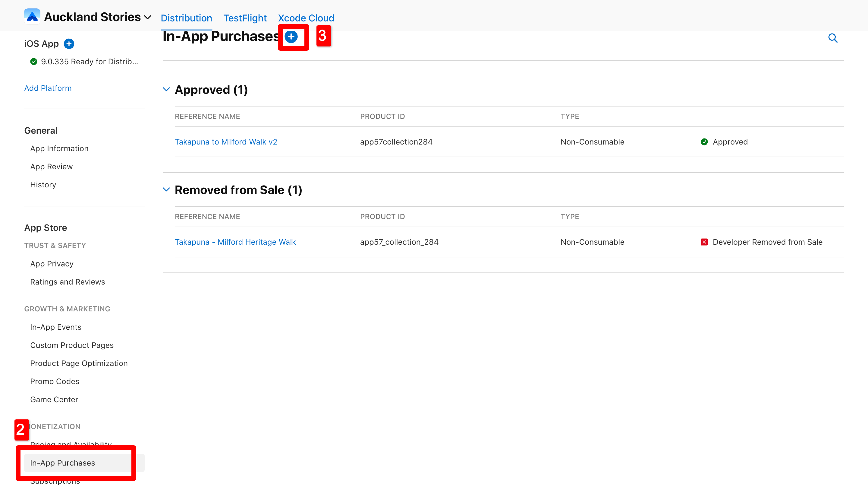Image resolution: width=868 pixels, height=490 pixels.
Task: Open Takapuna to Milford Walk v2 purchase
Action: (x=226, y=142)
